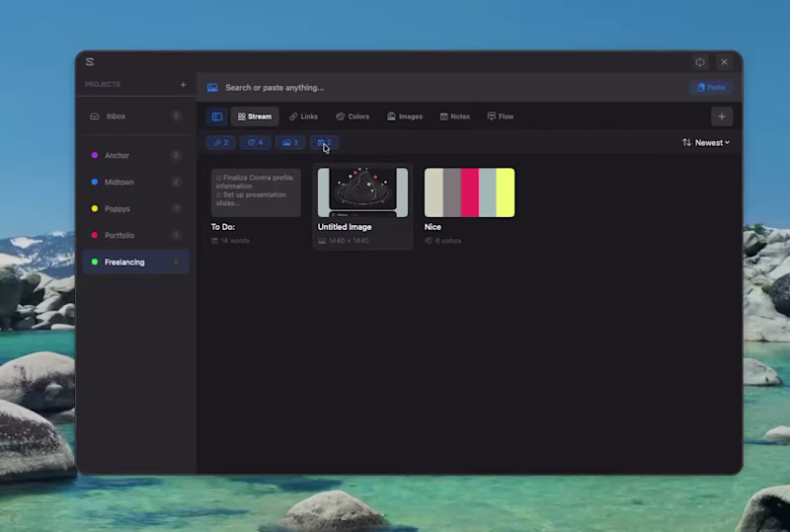Click the PROJECTS header label
Viewport: 790px width, 532px height.
tap(103, 85)
